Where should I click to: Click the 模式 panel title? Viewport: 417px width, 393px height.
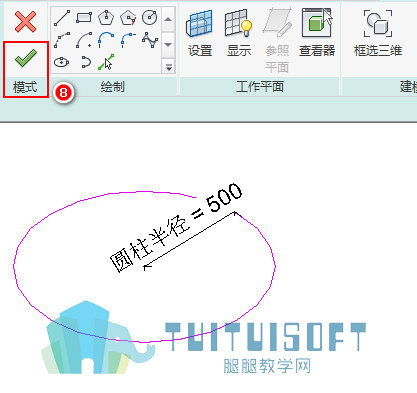[25, 87]
